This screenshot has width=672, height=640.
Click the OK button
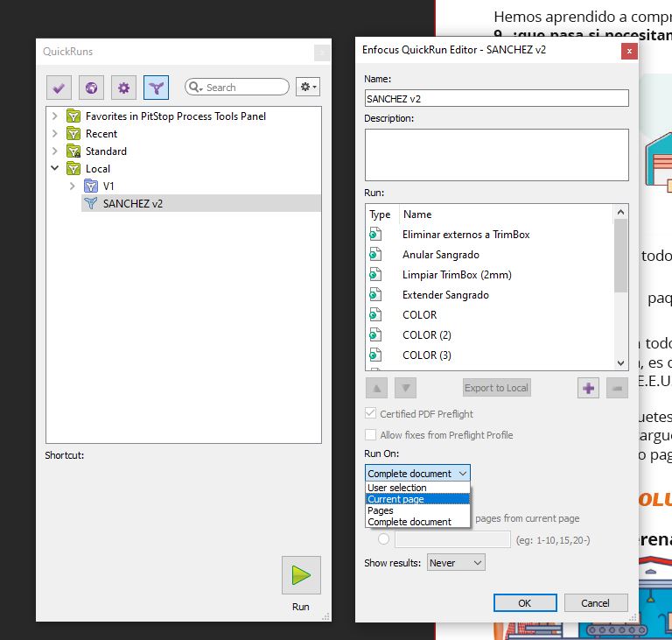(x=525, y=602)
